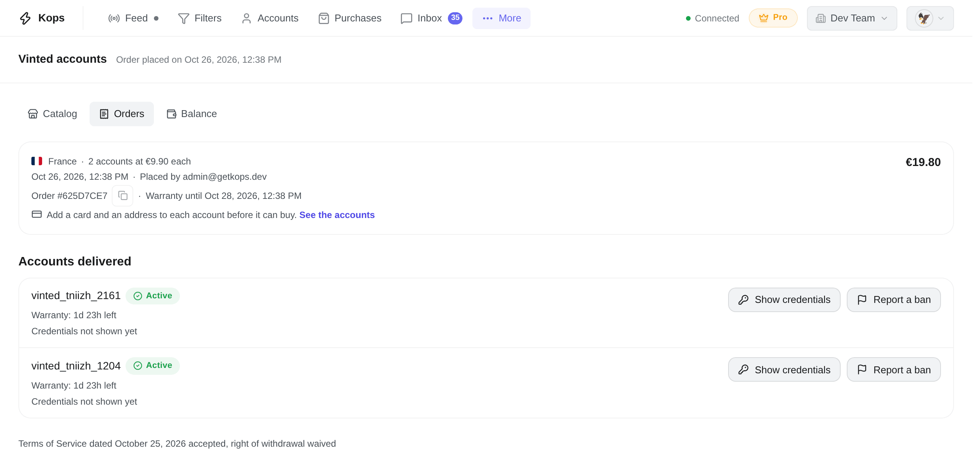Open the user menu chevron beside avatar

click(941, 18)
